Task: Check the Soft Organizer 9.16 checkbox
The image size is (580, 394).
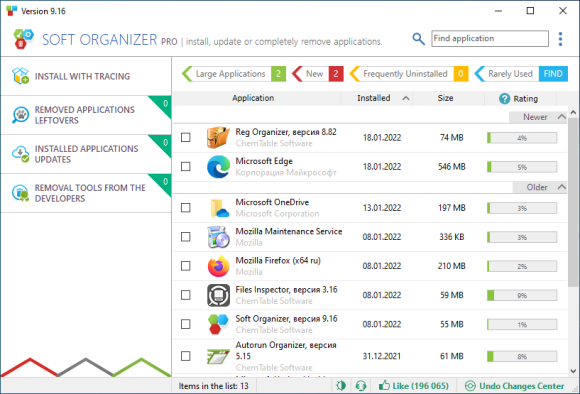Action: point(186,324)
